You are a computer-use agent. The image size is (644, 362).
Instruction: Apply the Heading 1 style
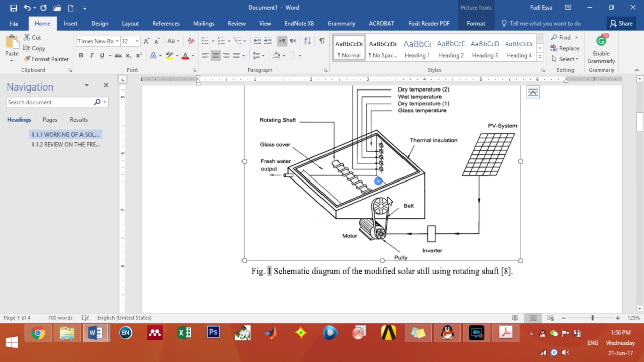(417, 48)
